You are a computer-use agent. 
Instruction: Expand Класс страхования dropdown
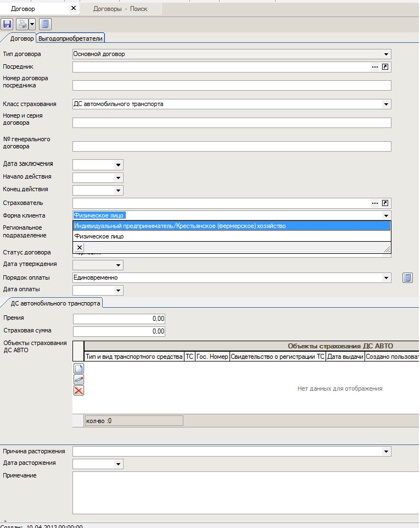(x=387, y=104)
